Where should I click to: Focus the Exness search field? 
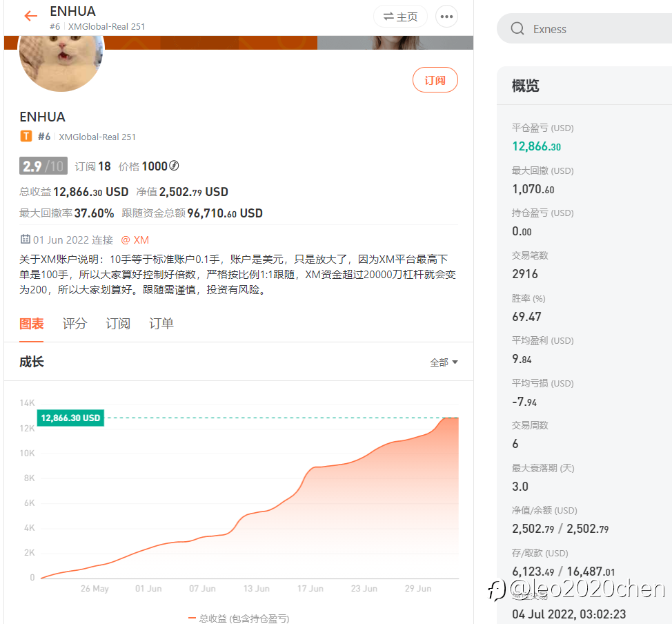pos(584,29)
